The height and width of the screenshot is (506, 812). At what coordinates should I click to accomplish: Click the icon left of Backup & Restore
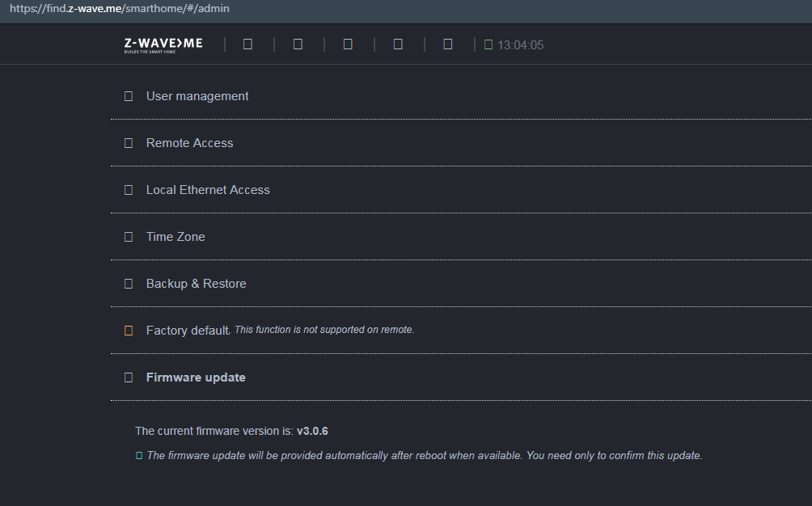129,284
